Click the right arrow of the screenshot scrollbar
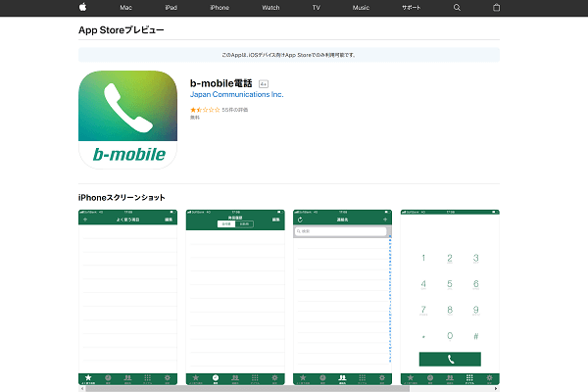Screen dimensions: 588x392 496,389
